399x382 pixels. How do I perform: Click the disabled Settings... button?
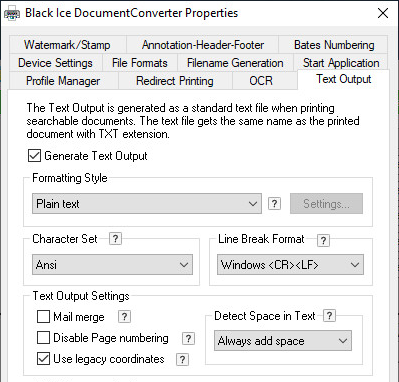click(326, 204)
